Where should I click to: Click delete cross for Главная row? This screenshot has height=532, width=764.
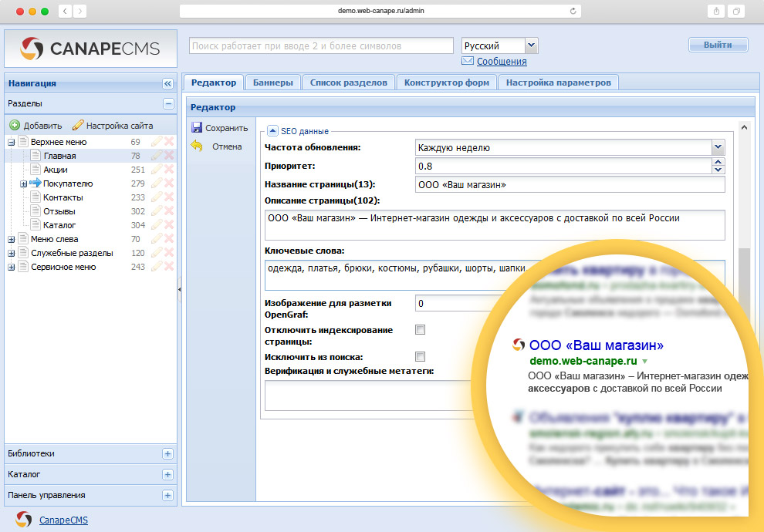169,155
